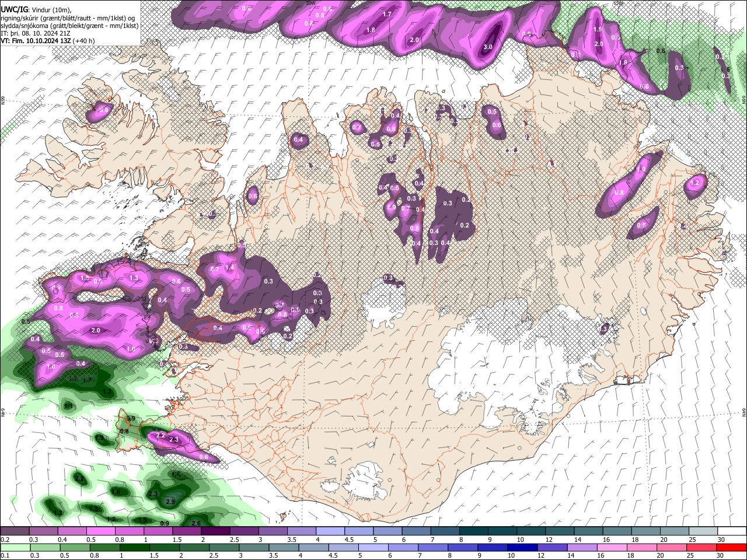Click the bright pink 0.5–0.8 swatch in upper legend row
The image size is (747, 560).
[100, 531]
